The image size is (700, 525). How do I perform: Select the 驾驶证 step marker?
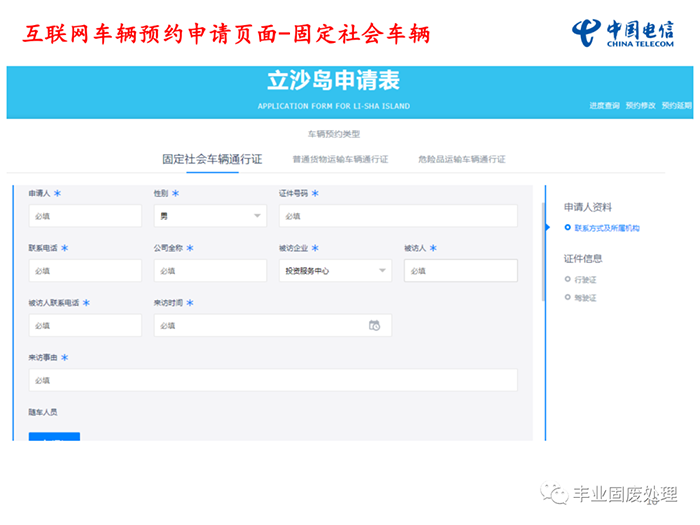point(567,297)
